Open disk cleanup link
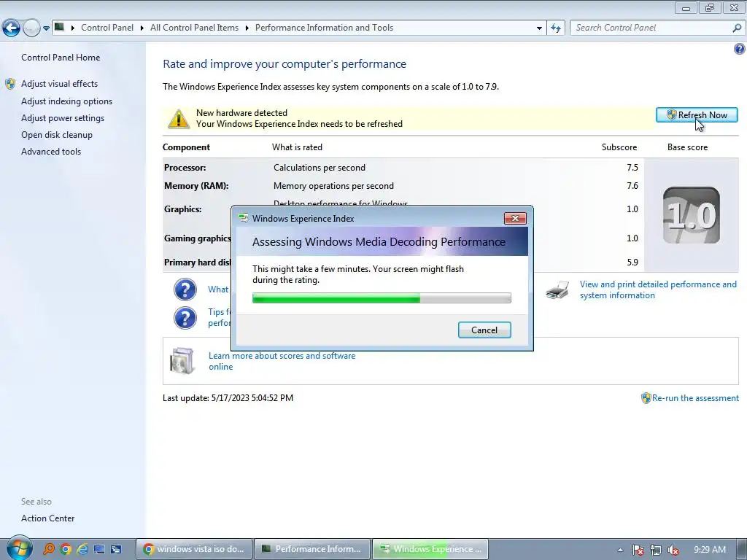The width and height of the screenshot is (747, 560). coord(57,135)
